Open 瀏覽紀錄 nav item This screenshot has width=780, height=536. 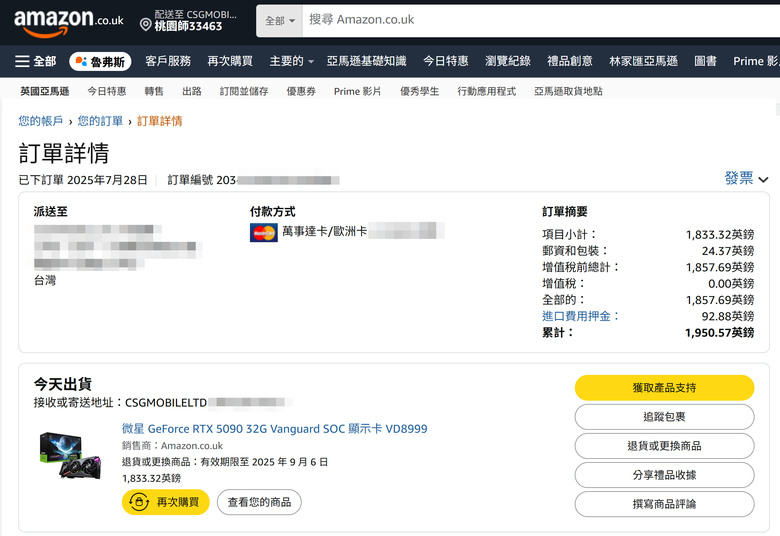(x=508, y=61)
